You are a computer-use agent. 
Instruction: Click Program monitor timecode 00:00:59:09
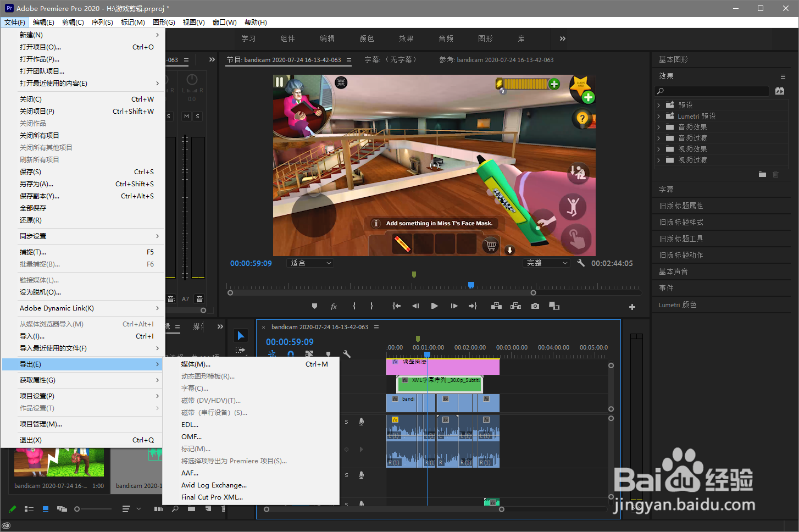[x=251, y=263]
